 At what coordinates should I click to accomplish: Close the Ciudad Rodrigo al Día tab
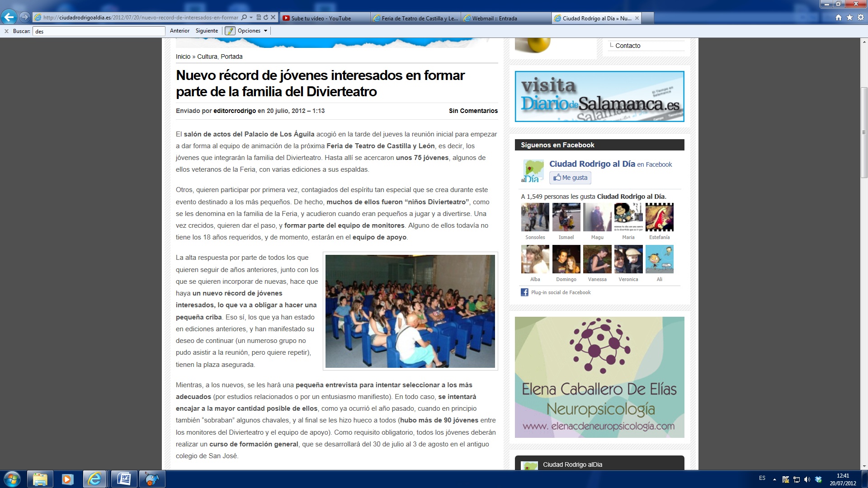click(x=637, y=18)
